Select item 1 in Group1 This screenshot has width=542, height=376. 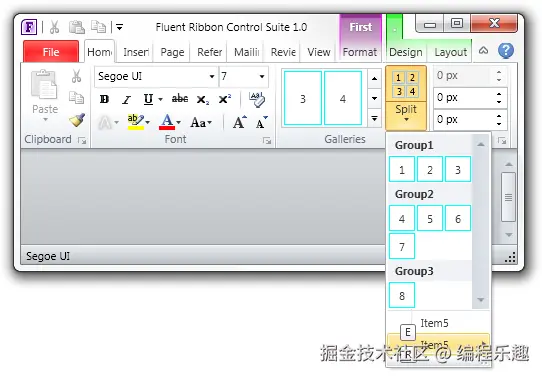402,169
